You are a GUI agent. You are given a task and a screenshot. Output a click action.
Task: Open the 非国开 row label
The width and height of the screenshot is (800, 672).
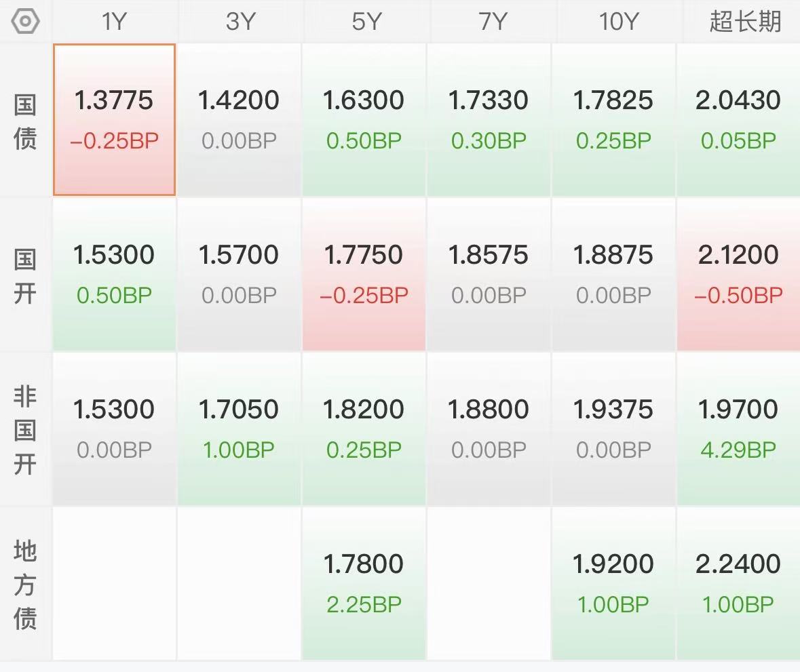coord(25,431)
